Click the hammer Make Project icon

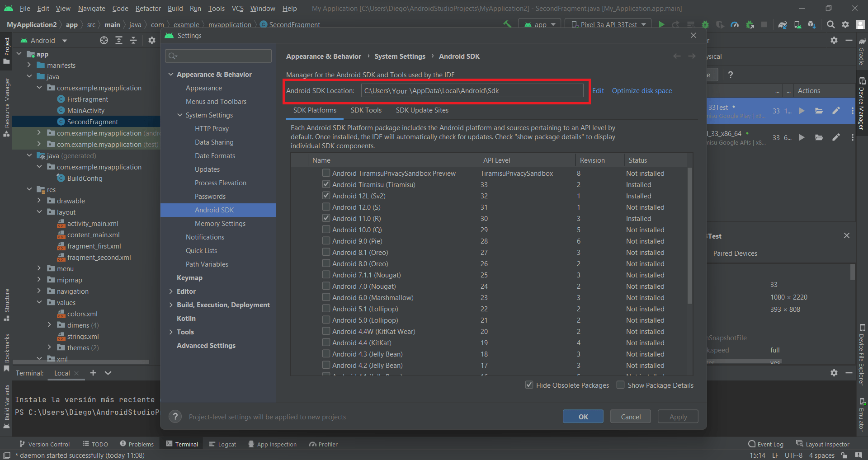coord(508,24)
